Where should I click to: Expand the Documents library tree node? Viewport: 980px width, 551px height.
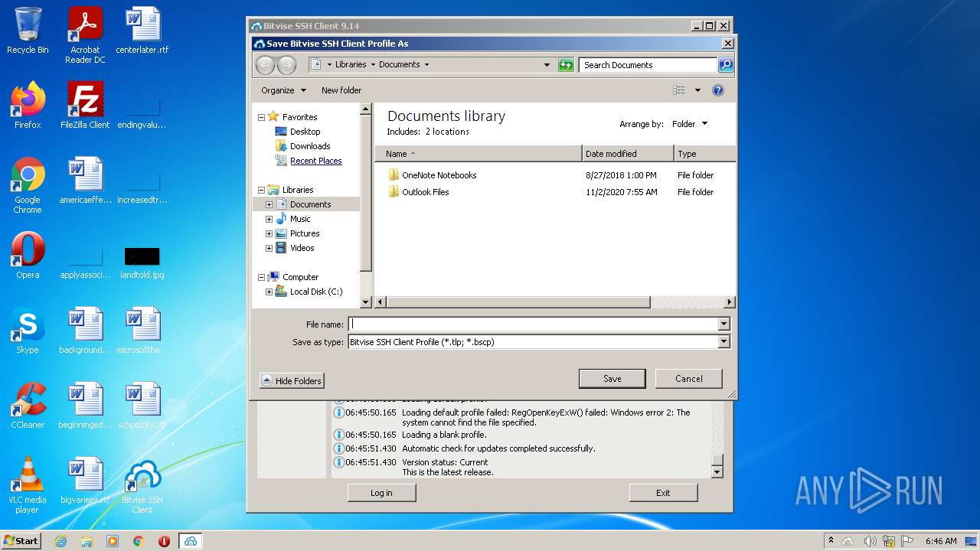click(269, 204)
